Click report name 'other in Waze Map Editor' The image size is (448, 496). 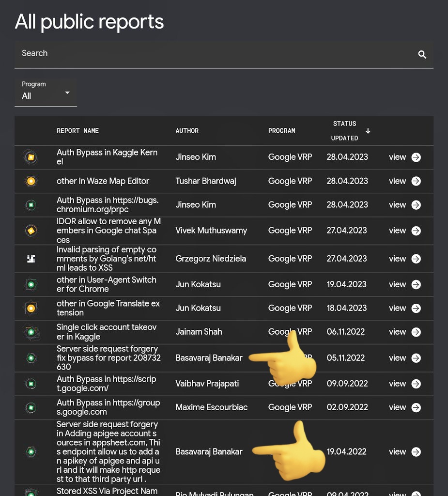point(103,181)
